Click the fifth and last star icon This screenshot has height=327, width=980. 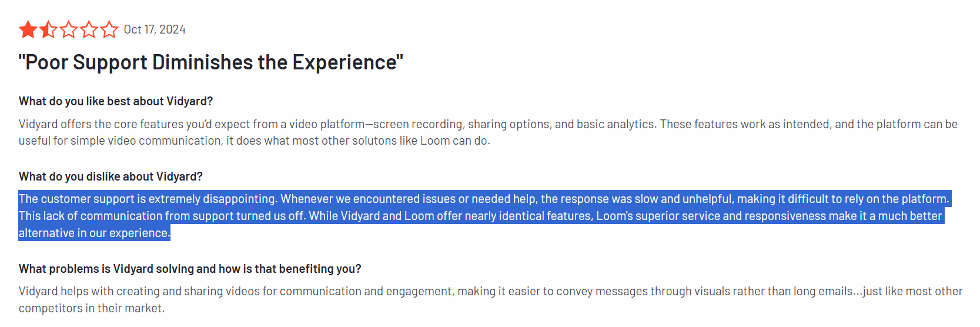click(109, 29)
